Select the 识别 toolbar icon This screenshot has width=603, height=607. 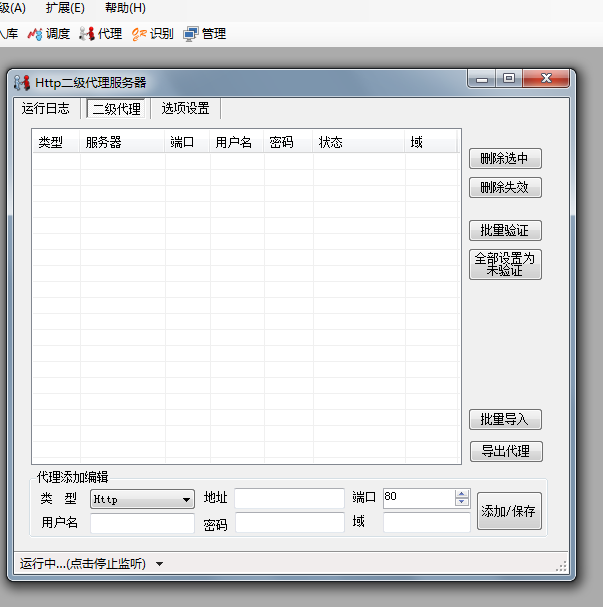point(152,33)
